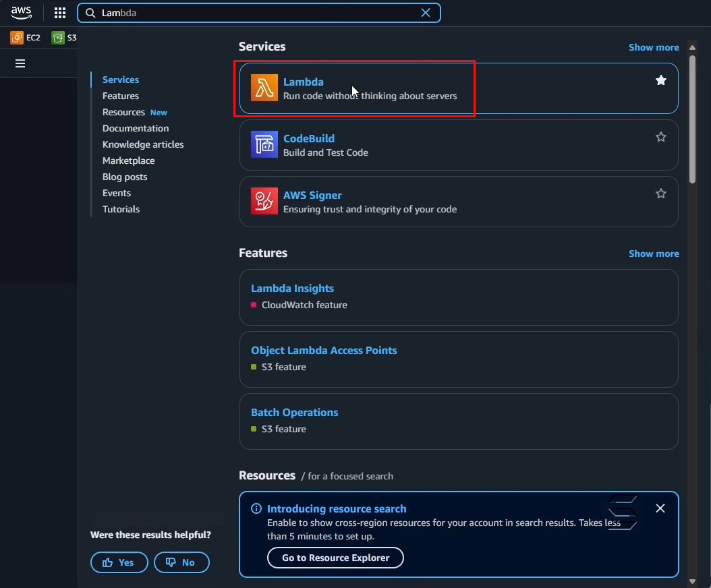The width and height of the screenshot is (711, 588).
Task: Click the AWS logo home icon
Action: 22,13
